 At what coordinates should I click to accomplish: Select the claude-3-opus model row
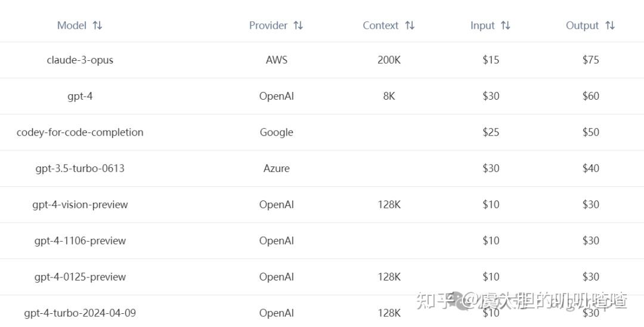pos(80,60)
